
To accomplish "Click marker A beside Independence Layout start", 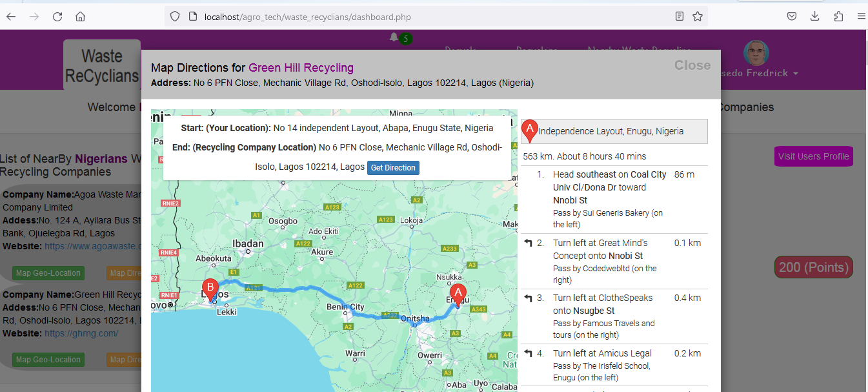I will coord(529,132).
